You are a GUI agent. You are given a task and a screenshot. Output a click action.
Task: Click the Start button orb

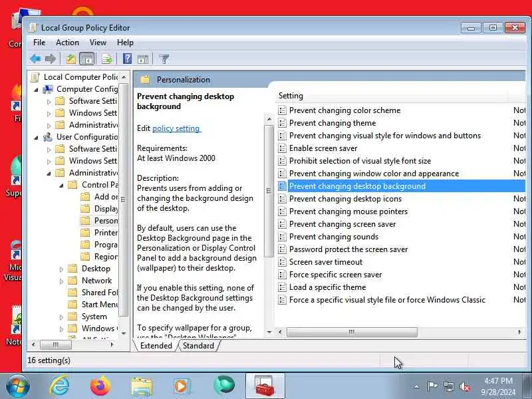pyautogui.click(x=18, y=386)
